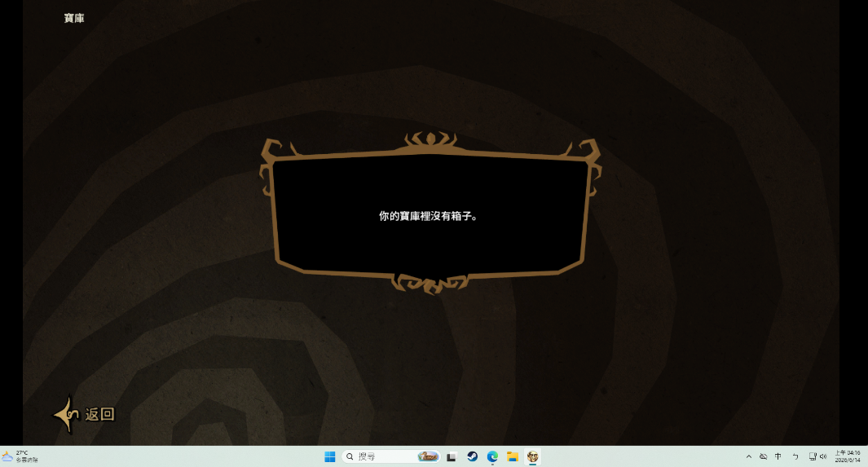This screenshot has width=868, height=467.
Task: Open File Explorer from the taskbar
Action: [x=513, y=456]
